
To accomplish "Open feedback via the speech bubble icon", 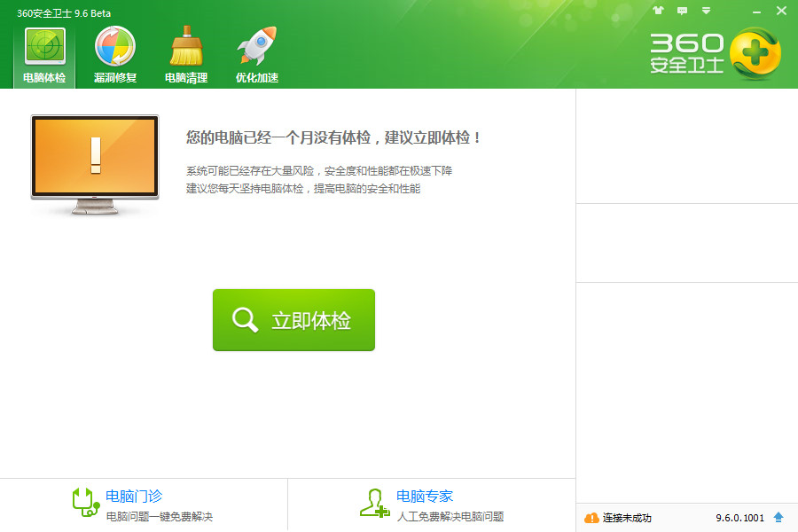I will click(683, 11).
